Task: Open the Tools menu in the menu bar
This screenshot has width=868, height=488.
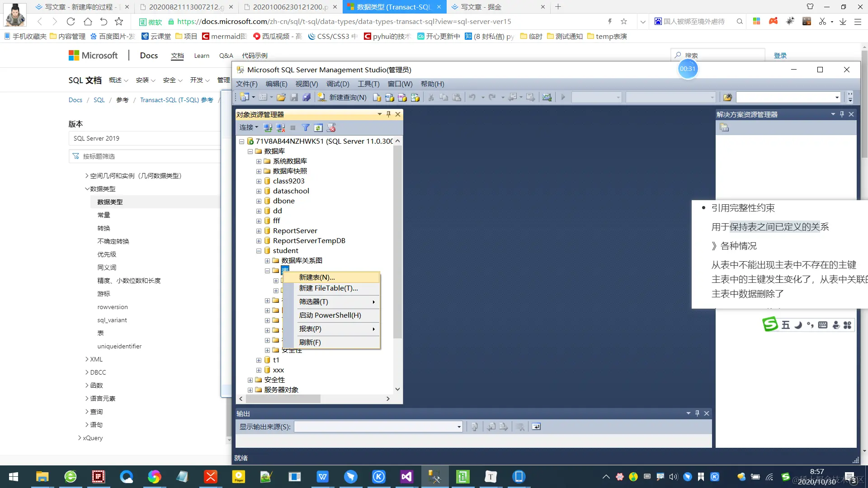Action: (x=368, y=84)
